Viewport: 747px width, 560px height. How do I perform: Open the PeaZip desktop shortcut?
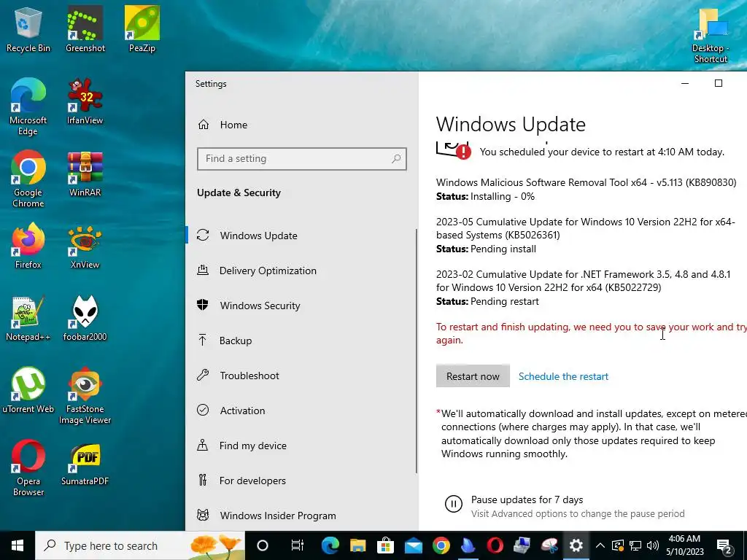point(142,30)
